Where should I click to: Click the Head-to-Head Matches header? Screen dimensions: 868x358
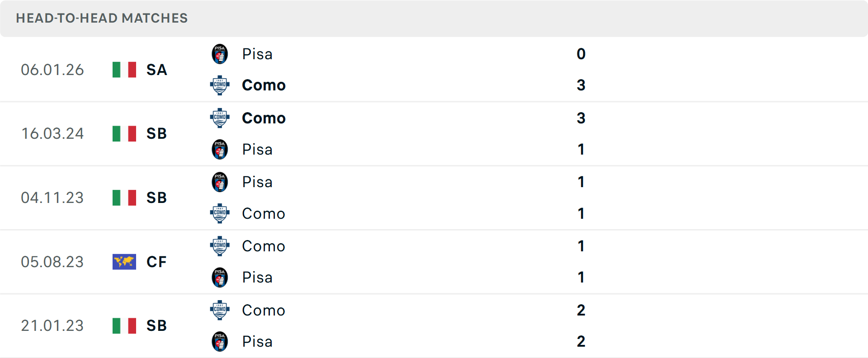[102, 18]
